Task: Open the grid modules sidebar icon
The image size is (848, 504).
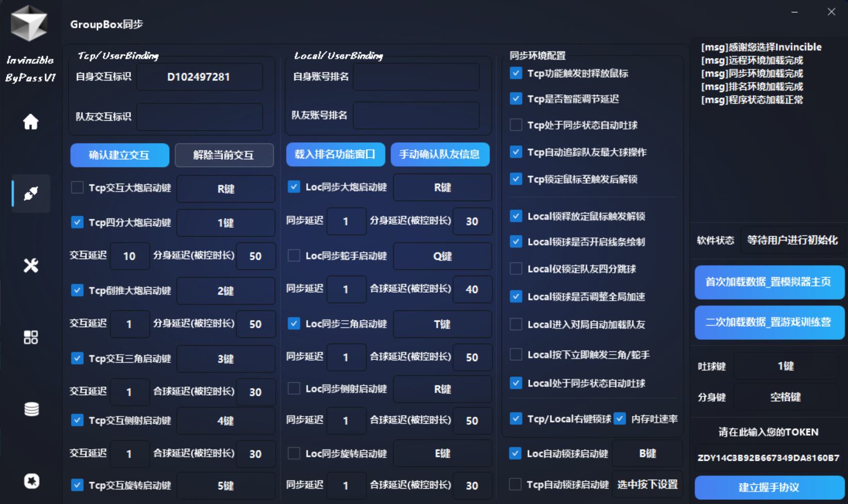Action: [x=31, y=338]
